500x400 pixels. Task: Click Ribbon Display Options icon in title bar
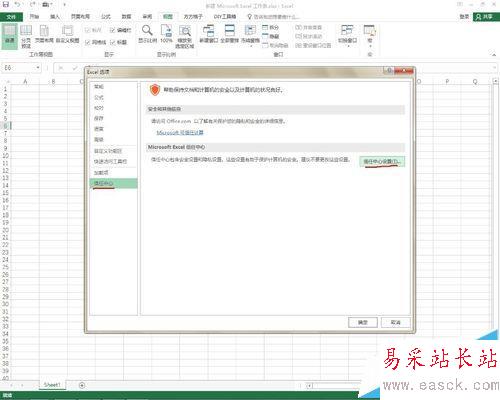click(x=460, y=4)
